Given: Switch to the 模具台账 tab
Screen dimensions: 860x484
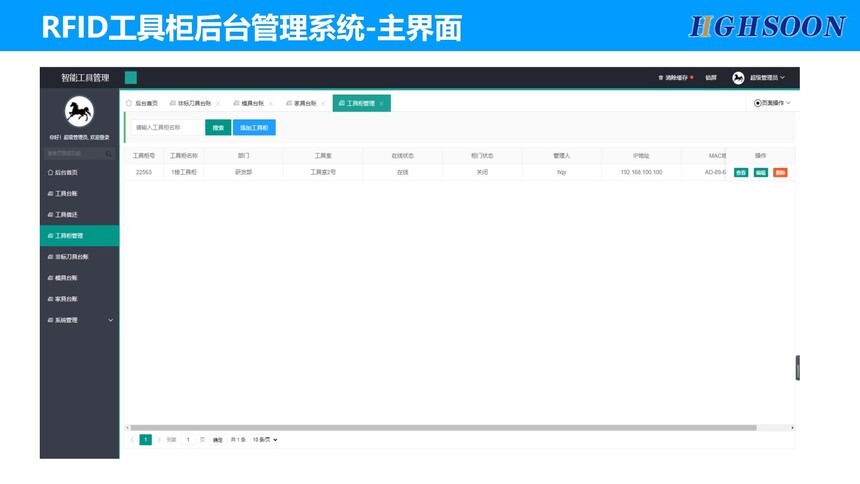Looking at the screenshot, I should (252, 103).
